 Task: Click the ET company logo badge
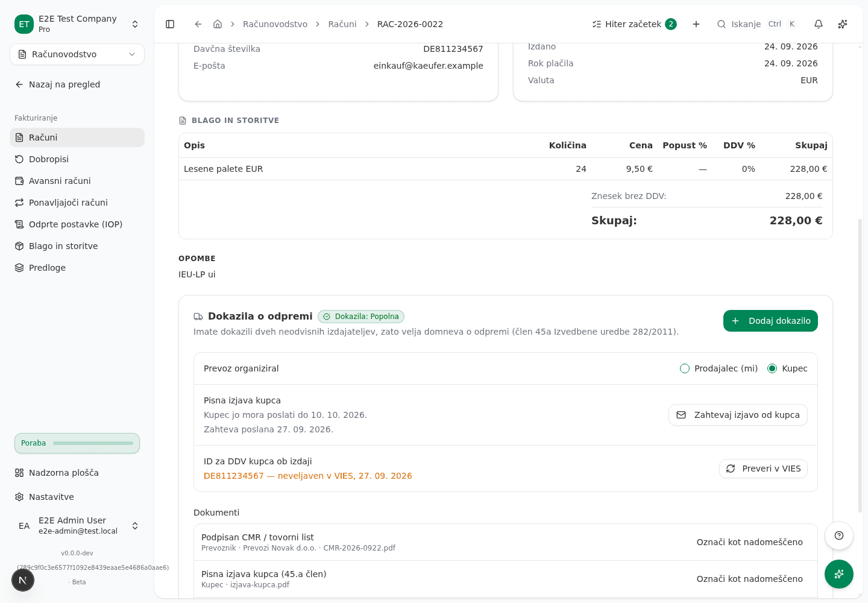pyautogui.click(x=24, y=24)
